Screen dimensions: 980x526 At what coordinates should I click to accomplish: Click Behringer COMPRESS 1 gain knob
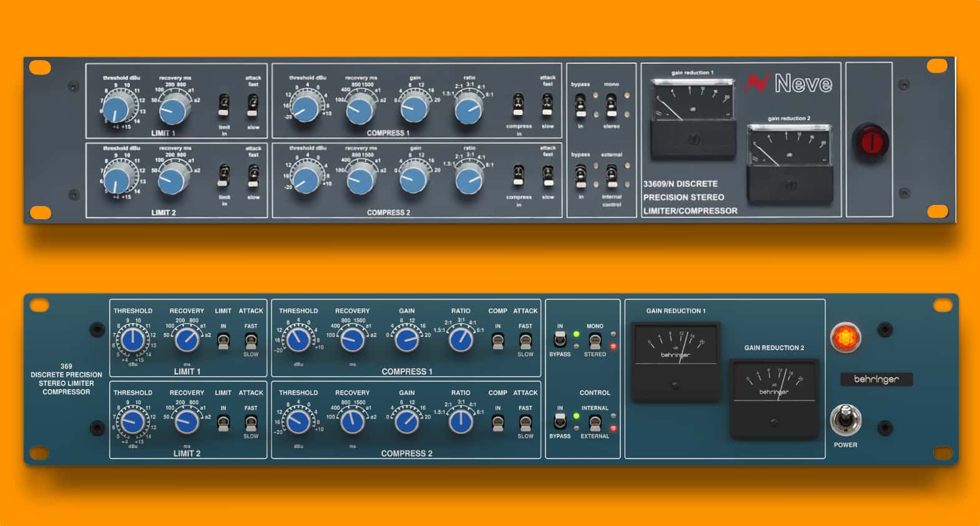[x=407, y=340]
